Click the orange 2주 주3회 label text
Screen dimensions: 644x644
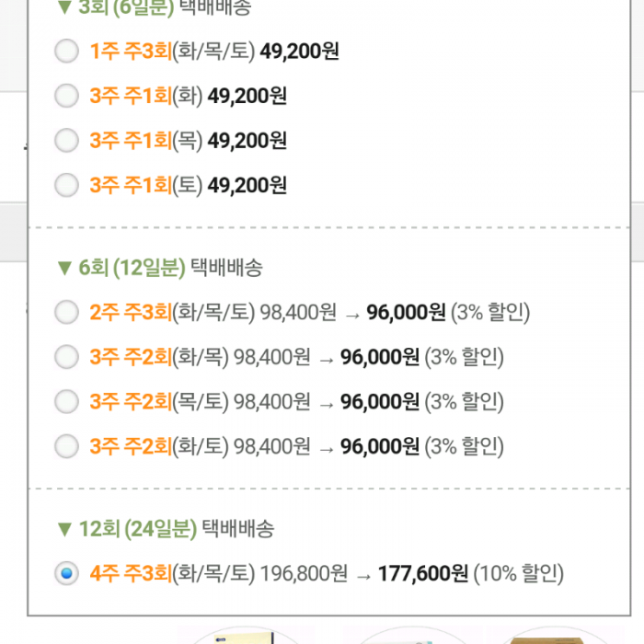click(x=131, y=313)
